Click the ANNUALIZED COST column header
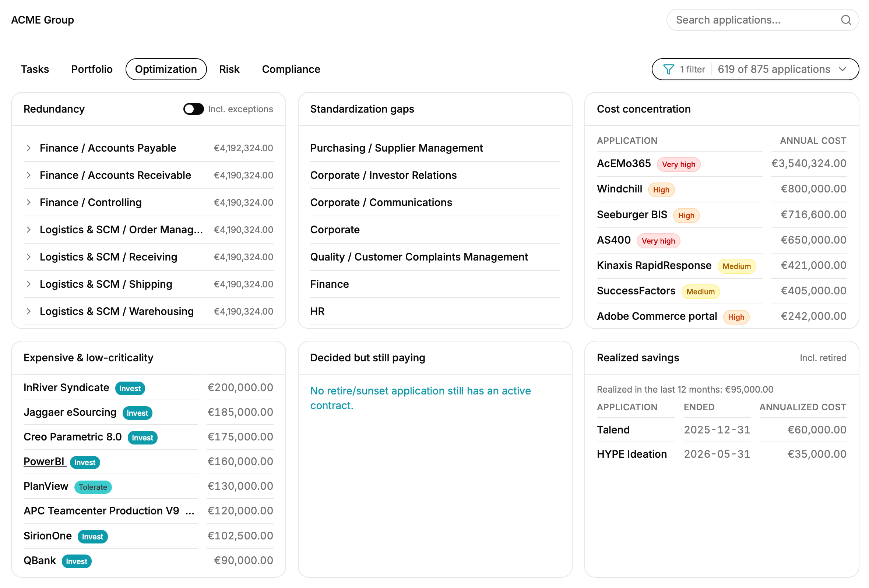 pyautogui.click(x=803, y=407)
